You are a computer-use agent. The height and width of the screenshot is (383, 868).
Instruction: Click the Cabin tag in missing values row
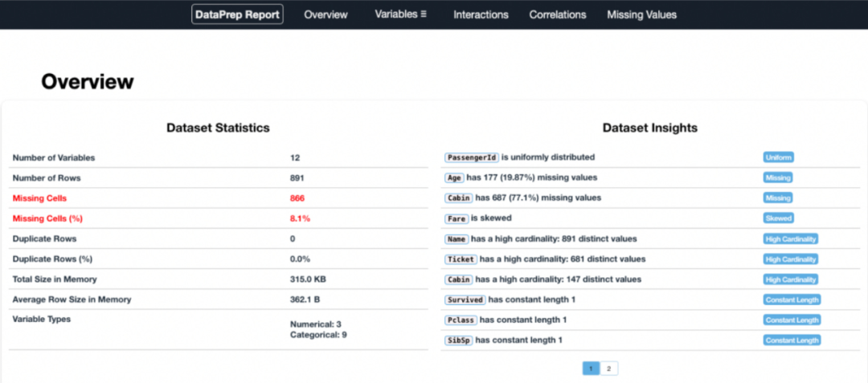459,198
